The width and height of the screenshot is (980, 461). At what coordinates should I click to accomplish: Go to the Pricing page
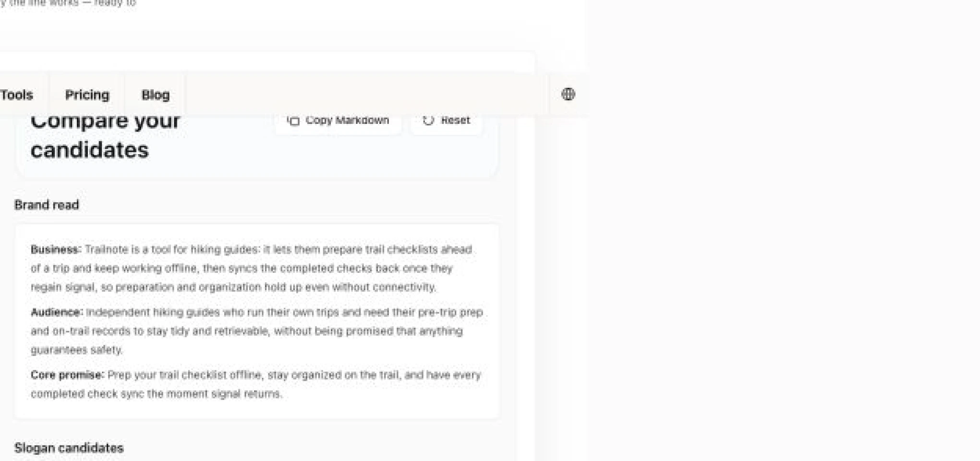pyautogui.click(x=87, y=95)
